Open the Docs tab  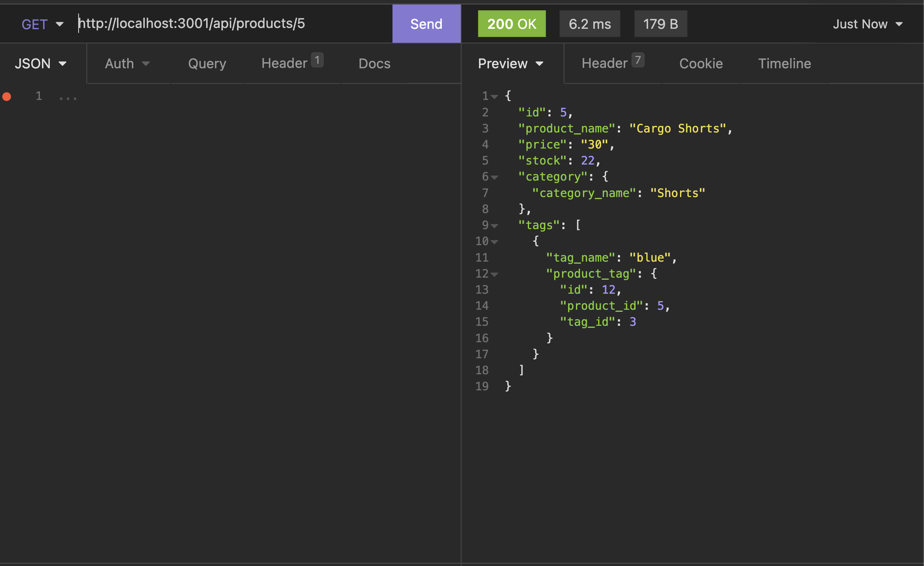tap(374, 63)
